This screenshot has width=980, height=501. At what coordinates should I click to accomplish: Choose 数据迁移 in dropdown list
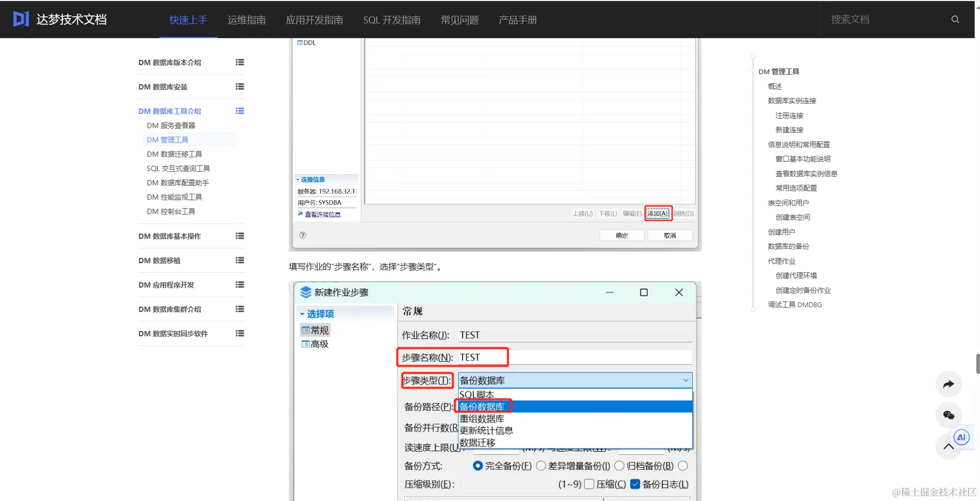coord(575,442)
